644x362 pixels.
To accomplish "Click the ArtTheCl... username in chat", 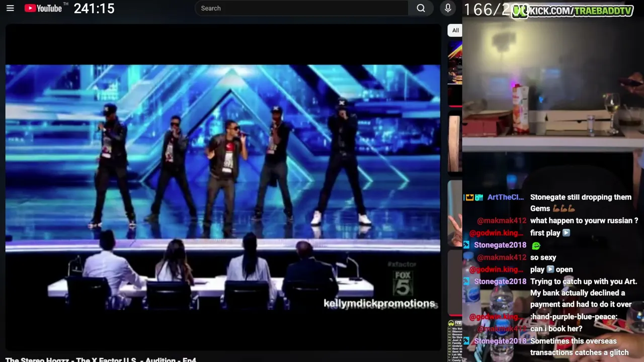I will tap(506, 197).
